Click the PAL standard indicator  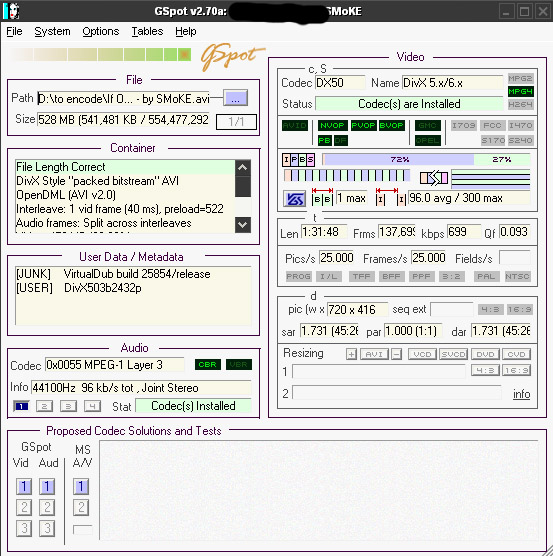pos(486,277)
